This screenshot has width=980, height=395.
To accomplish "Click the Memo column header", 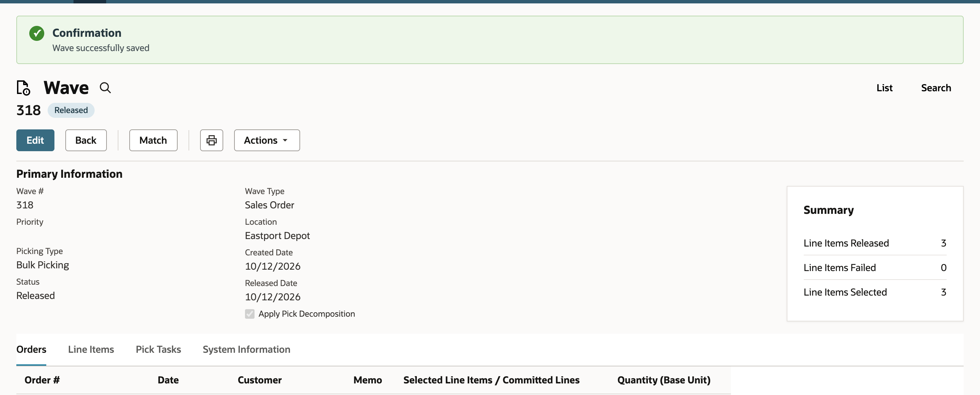I will [x=367, y=380].
